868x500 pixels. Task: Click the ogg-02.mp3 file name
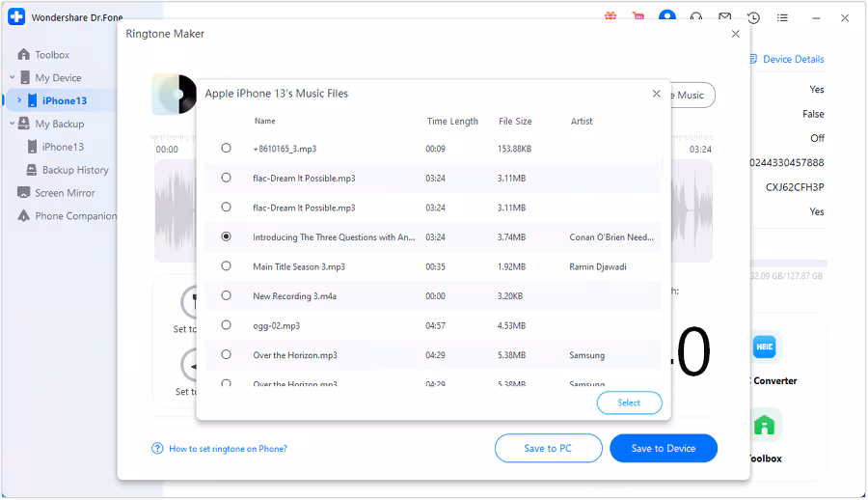tap(276, 325)
